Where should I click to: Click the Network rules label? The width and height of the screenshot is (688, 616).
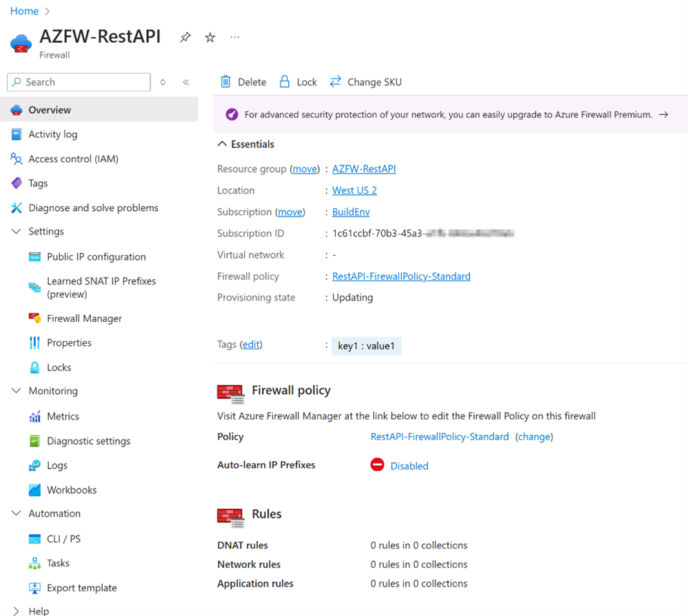coord(249,564)
